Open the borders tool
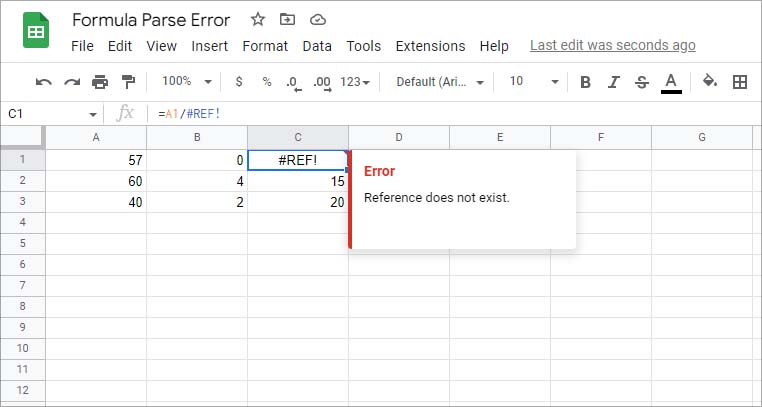762x407 pixels. point(740,82)
